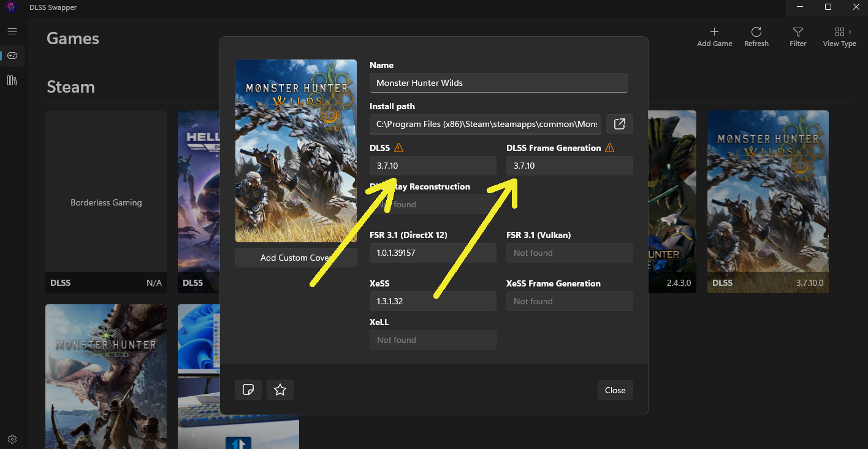The width and height of the screenshot is (868, 449).
Task: Click the XeLL label
Action: [x=379, y=322]
